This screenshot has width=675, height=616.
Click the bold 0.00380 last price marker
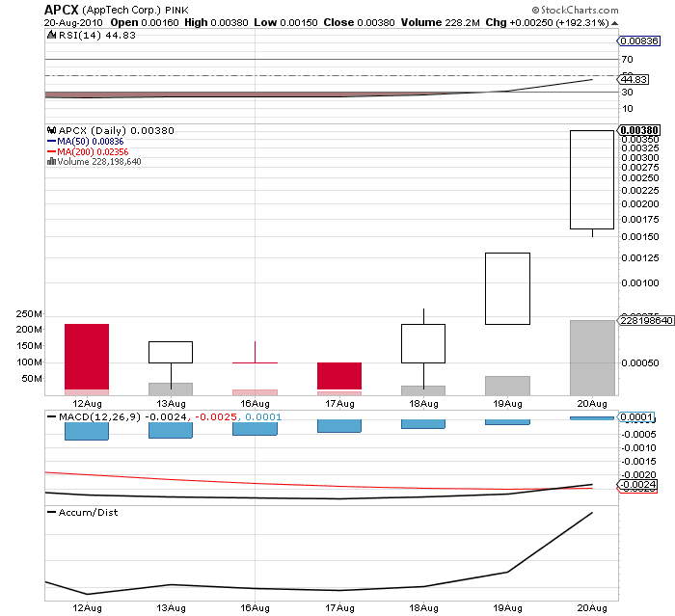[x=638, y=130]
